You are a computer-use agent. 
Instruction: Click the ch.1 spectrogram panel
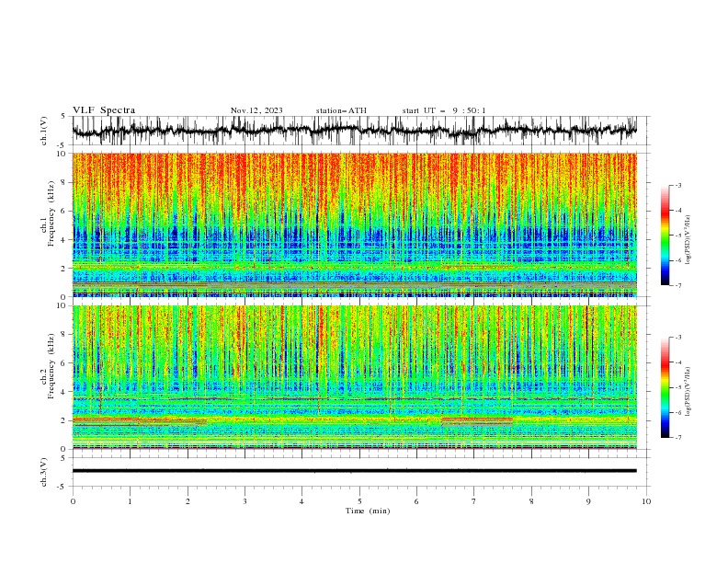[x=354, y=224]
